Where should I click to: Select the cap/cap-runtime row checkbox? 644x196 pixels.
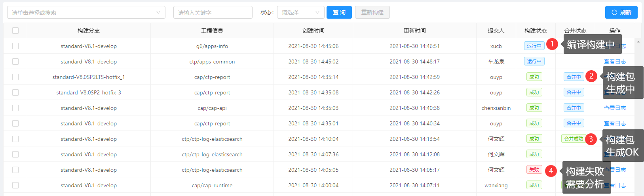15,185
